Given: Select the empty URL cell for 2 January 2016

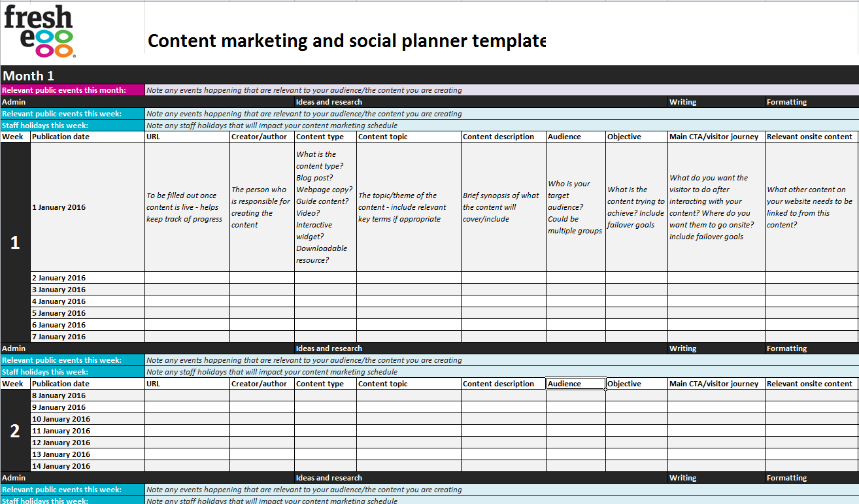Looking at the screenshot, I should tap(187, 278).
